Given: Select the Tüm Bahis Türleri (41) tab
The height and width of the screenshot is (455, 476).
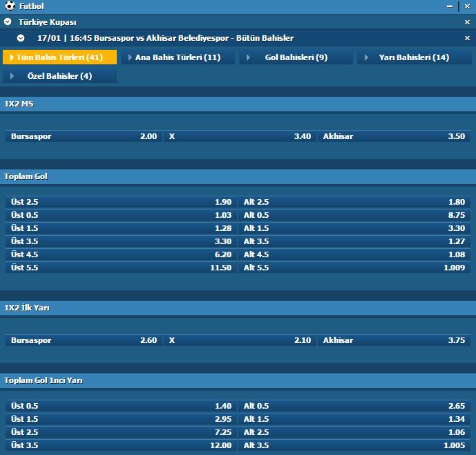Looking at the screenshot, I should coord(59,57).
